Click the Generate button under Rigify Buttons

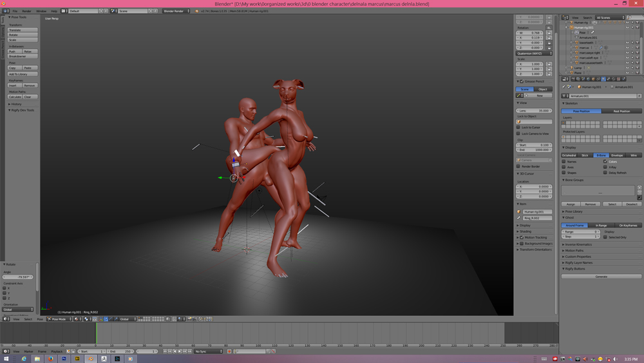(601, 277)
